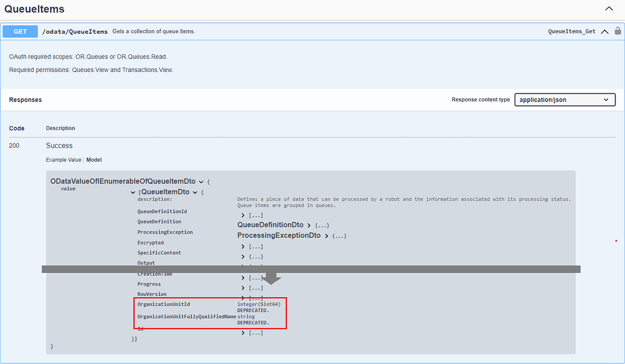Click the /odata/QueueItems endpoint path
This screenshot has height=364, width=625.
tap(74, 31)
